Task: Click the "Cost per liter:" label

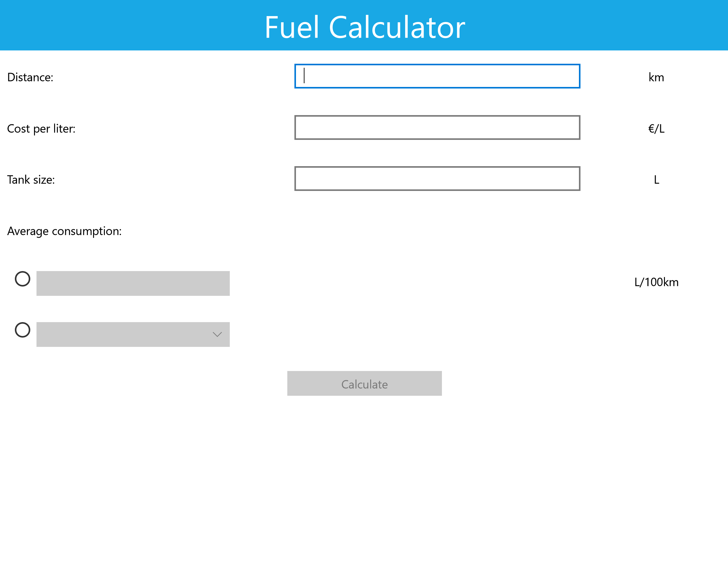Action: (x=41, y=129)
